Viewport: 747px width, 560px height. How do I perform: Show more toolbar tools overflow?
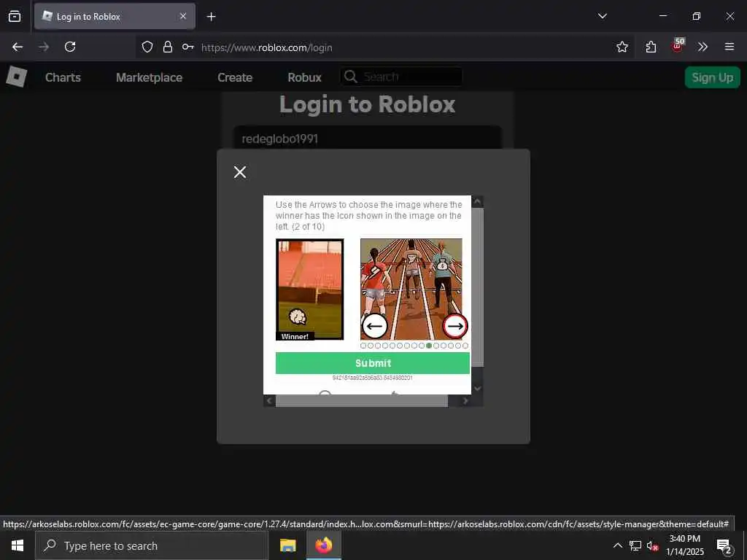[x=703, y=47]
